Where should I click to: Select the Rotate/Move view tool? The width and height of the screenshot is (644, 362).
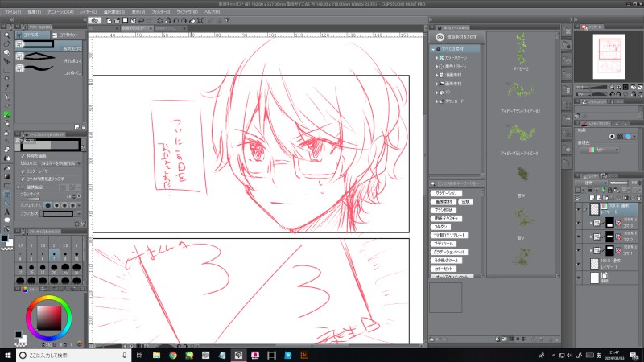click(x=6, y=44)
